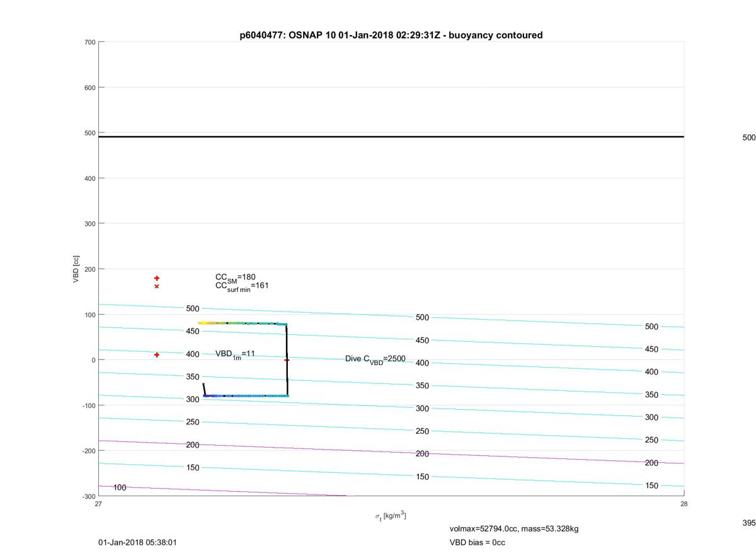Click the red plus marker left of VBD 1m=11

point(157,355)
